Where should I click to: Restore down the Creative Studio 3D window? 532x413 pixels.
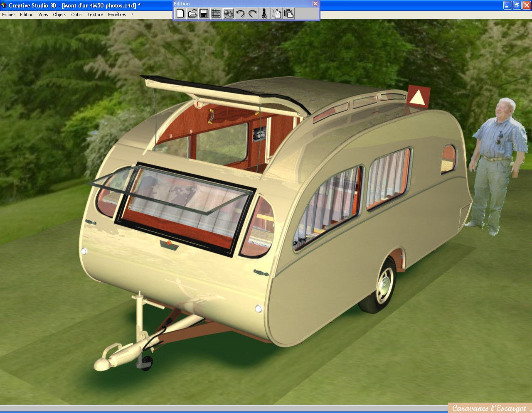pos(517,5)
